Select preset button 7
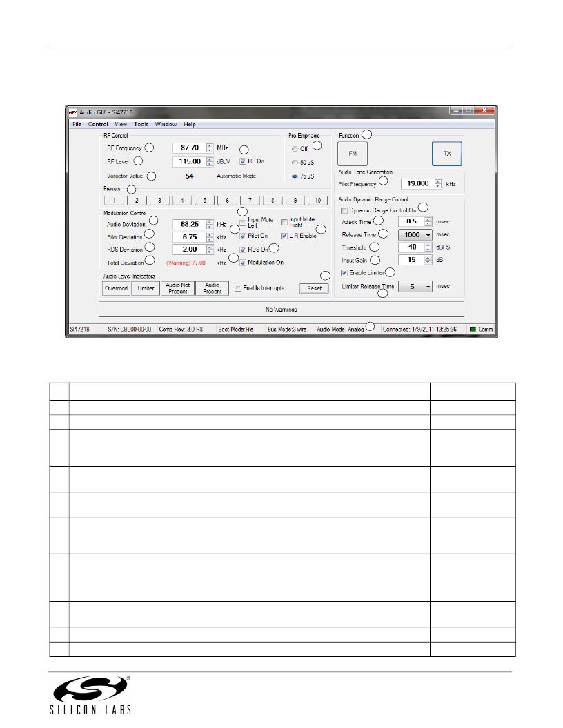This screenshot has width=563, height=728. click(x=250, y=201)
